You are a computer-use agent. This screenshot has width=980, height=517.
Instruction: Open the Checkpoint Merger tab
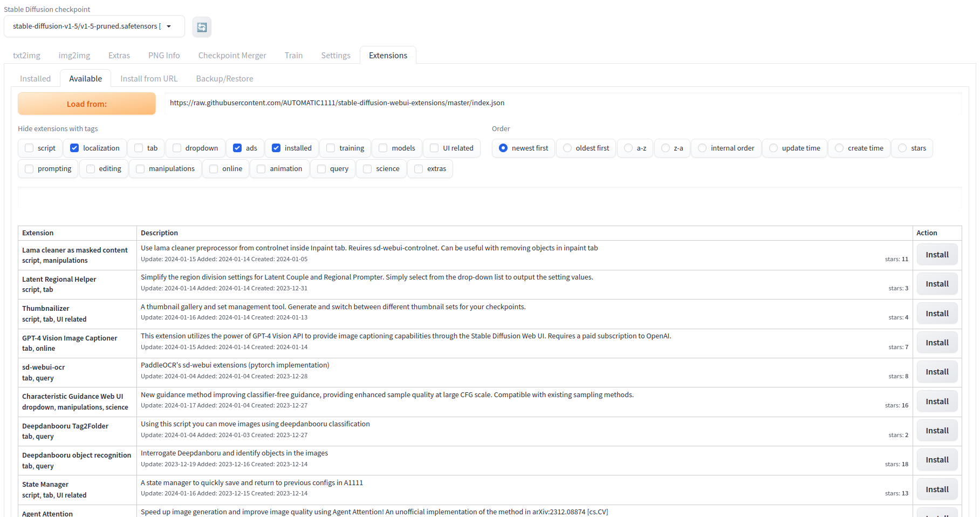tap(232, 56)
